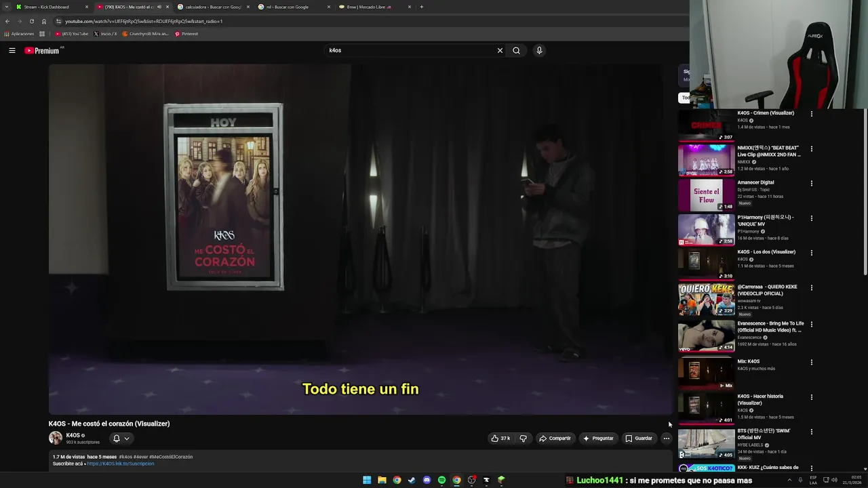Open Evanescence Bring Me To Life title
Image resolution: width=868 pixels, height=488 pixels.
(770, 327)
